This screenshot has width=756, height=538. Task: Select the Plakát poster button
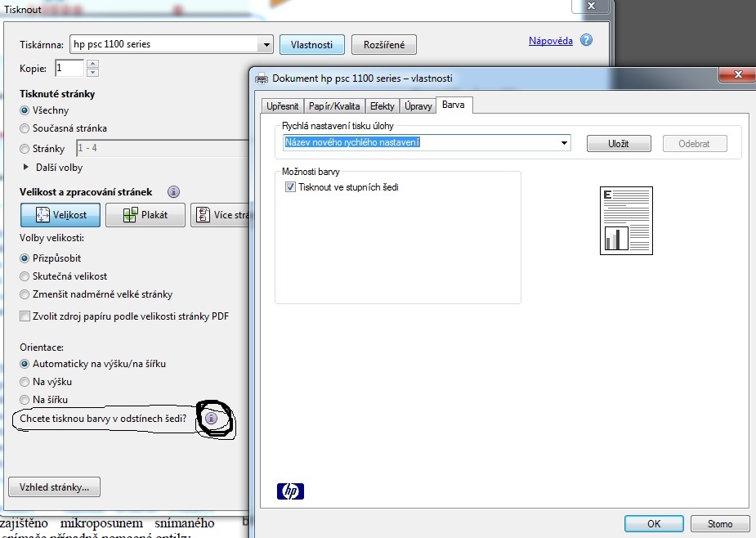[145, 215]
